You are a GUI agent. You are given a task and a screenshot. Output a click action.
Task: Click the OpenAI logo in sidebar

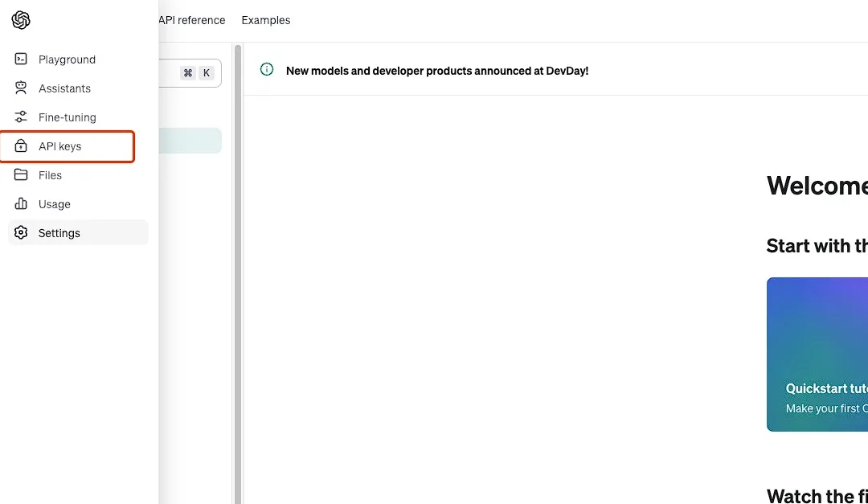coord(20,20)
